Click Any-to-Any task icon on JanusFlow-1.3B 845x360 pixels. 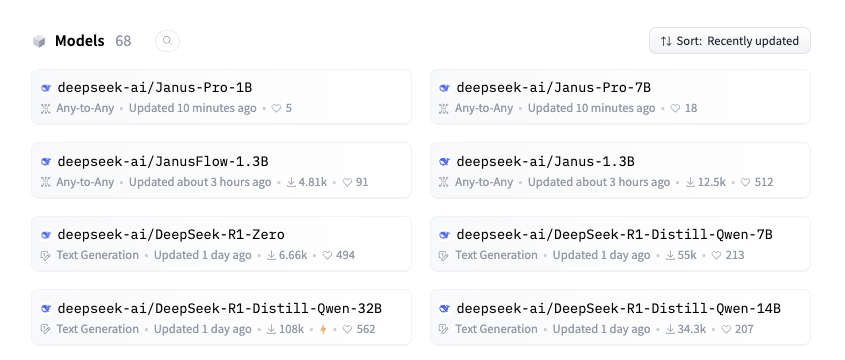45,182
